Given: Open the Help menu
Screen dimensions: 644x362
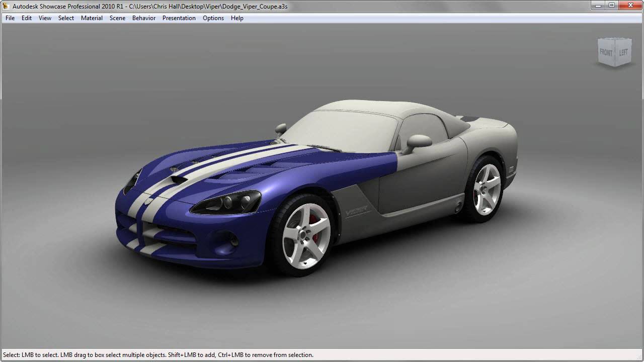Looking at the screenshot, I should (237, 18).
